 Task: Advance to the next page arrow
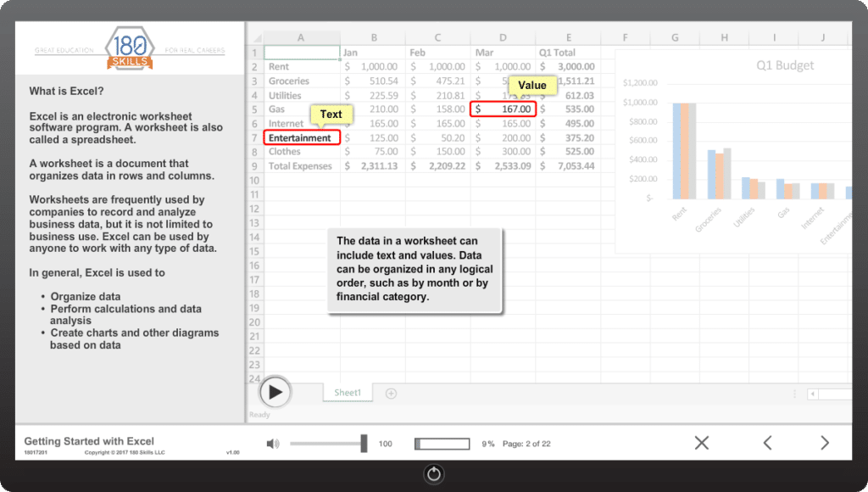[824, 443]
